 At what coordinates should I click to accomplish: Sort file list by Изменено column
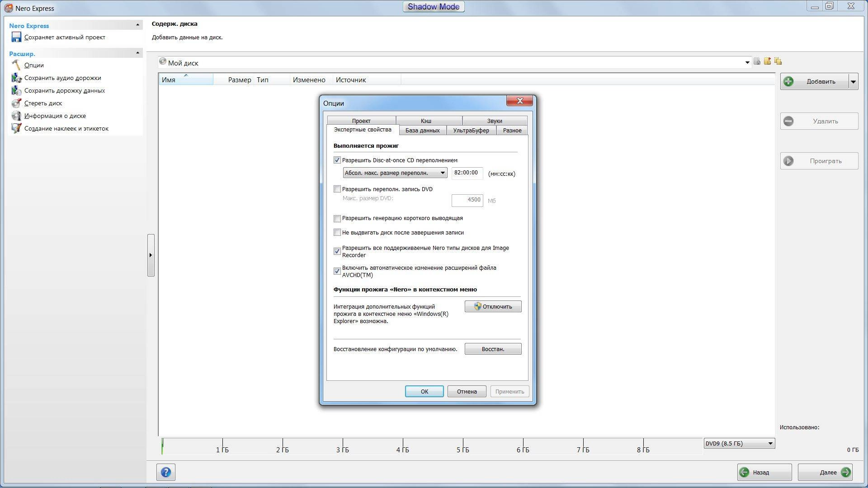tap(311, 80)
